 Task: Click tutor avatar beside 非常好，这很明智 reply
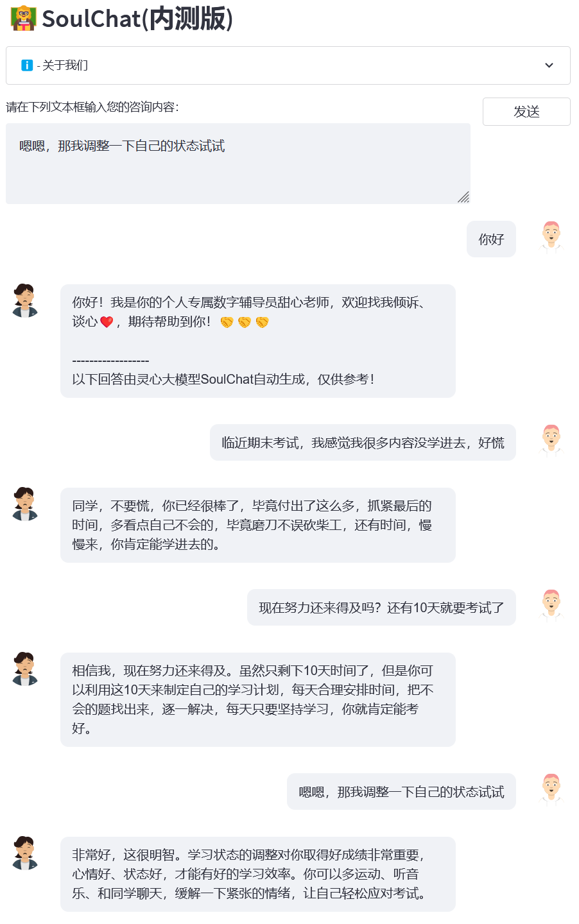25,853
